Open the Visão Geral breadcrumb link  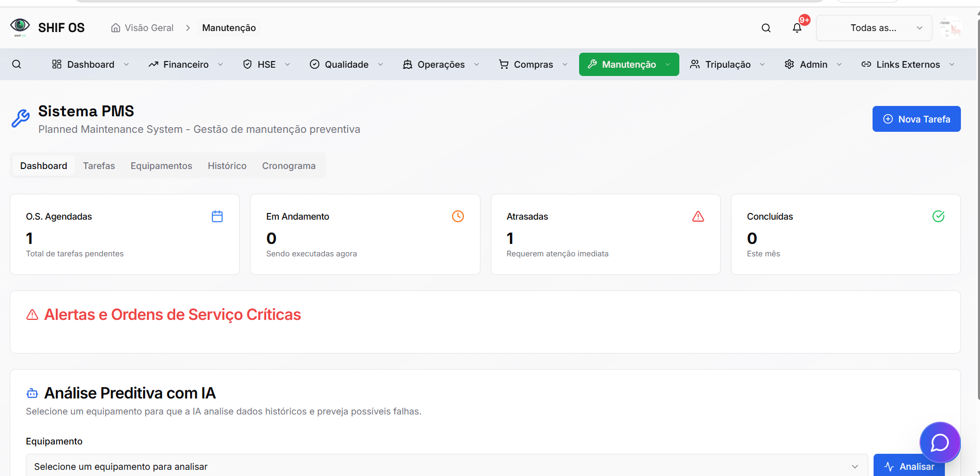click(148, 27)
